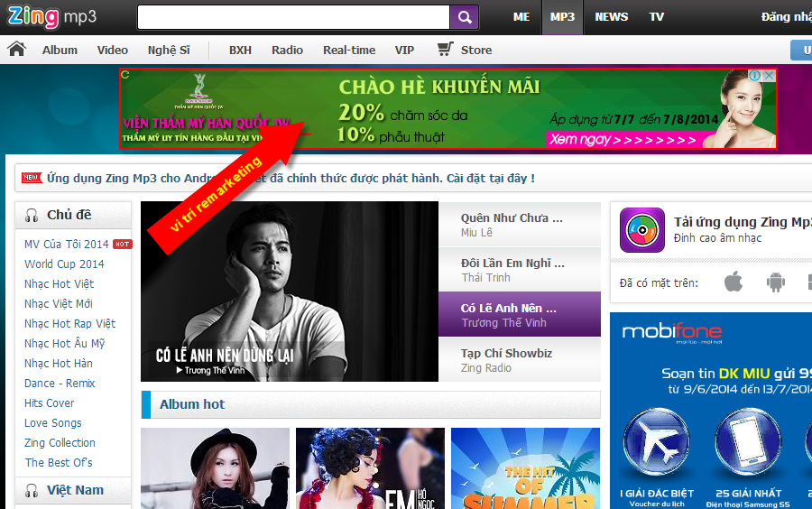812x509 pixels.
Task: Open Nhạc Hot Việt topic
Action: tap(59, 283)
